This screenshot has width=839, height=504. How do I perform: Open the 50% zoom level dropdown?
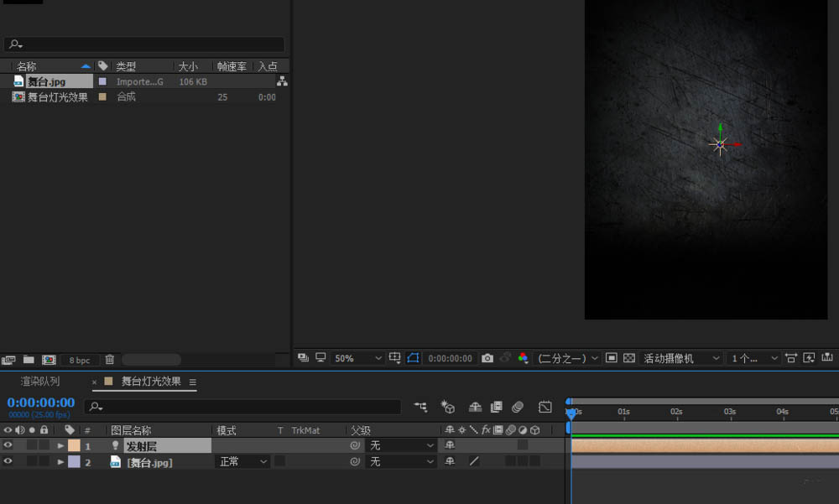[x=358, y=358]
